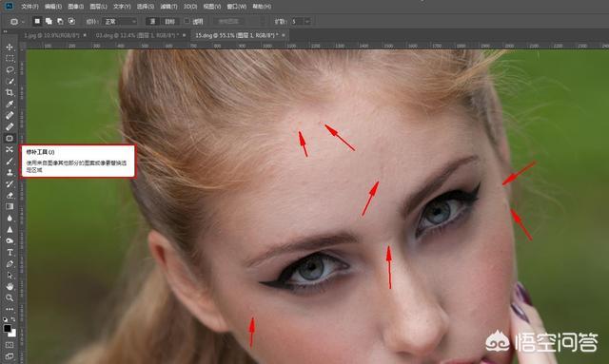Screen dimensions: 609x364
Task: Click the 目标 (Destination) button
Action: click(169, 22)
